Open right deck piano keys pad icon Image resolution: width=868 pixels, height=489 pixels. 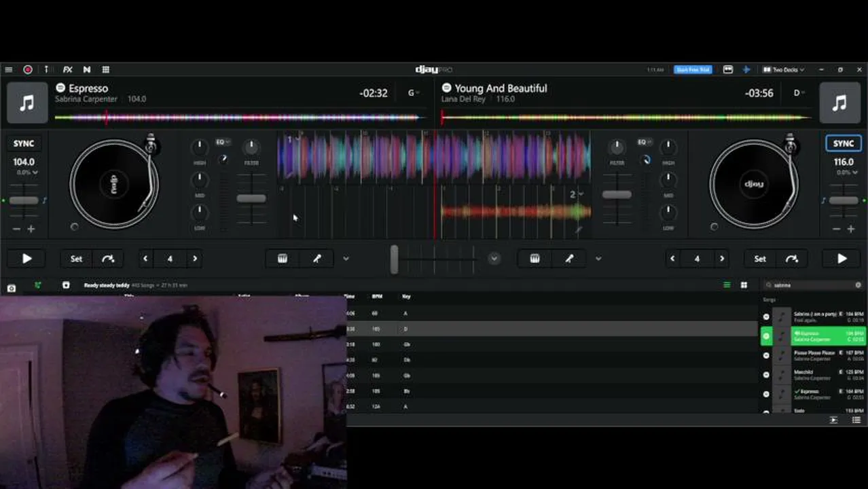[535, 259]
